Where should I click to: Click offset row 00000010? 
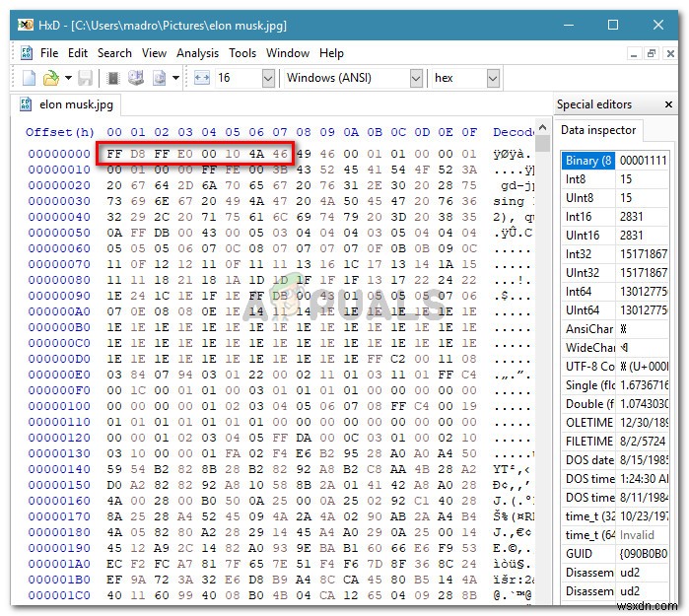pos(59,170)
